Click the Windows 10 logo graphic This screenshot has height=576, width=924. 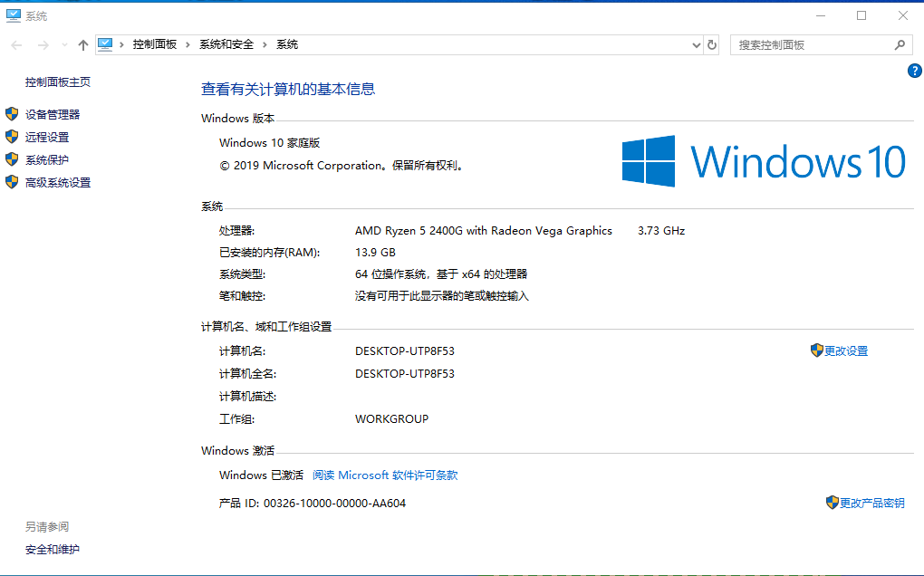pyautogui.click(x=764, y=160)
